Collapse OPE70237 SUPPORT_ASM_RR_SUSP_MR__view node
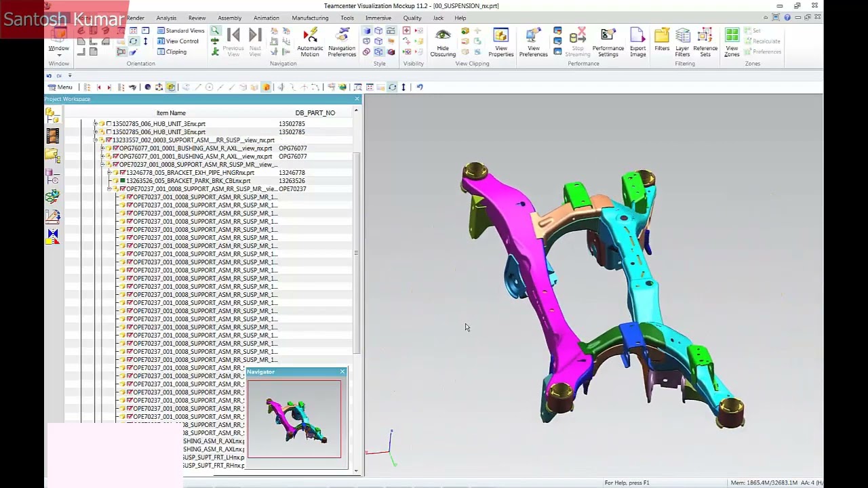The height and width of the screenshot is (488, 868). (102, 165)
